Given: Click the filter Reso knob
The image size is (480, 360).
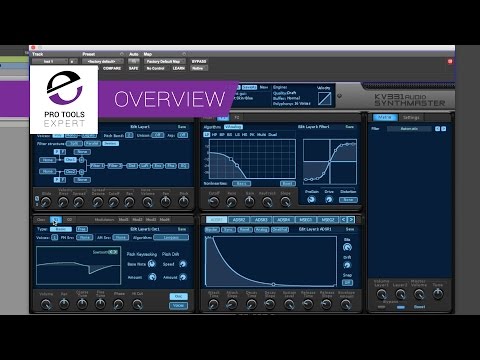Looking at the screenshot, I should [231, 201].
